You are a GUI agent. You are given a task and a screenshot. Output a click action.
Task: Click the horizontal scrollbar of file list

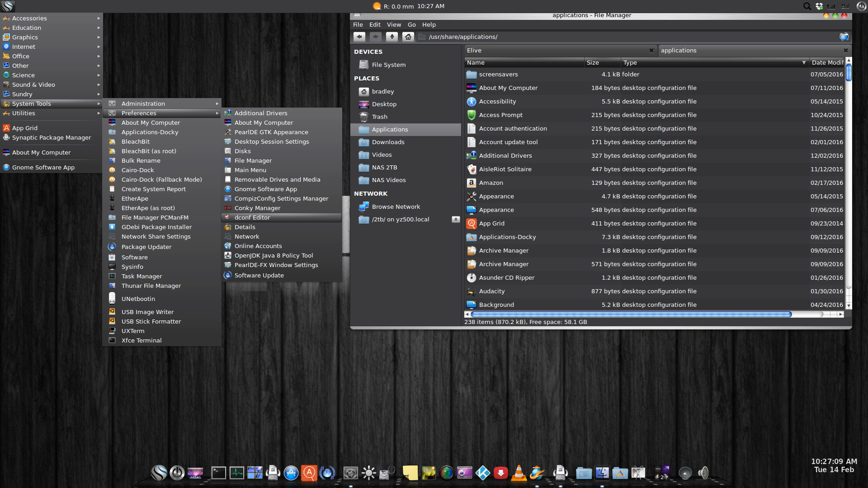(631, 314)
